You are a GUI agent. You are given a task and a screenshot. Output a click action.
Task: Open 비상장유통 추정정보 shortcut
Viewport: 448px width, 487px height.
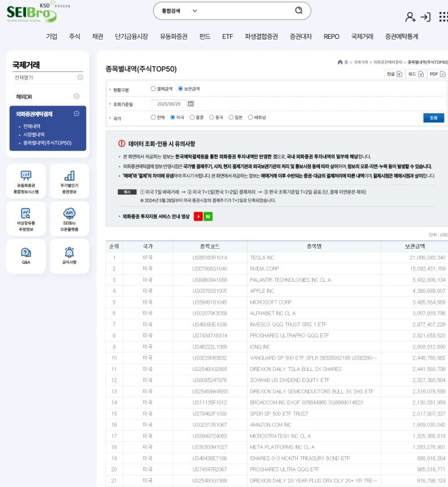(x=26, y=219)
